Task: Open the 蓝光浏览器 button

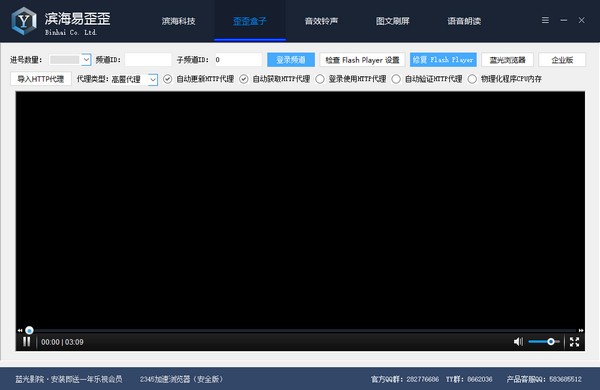Action: tap(507, 60)
